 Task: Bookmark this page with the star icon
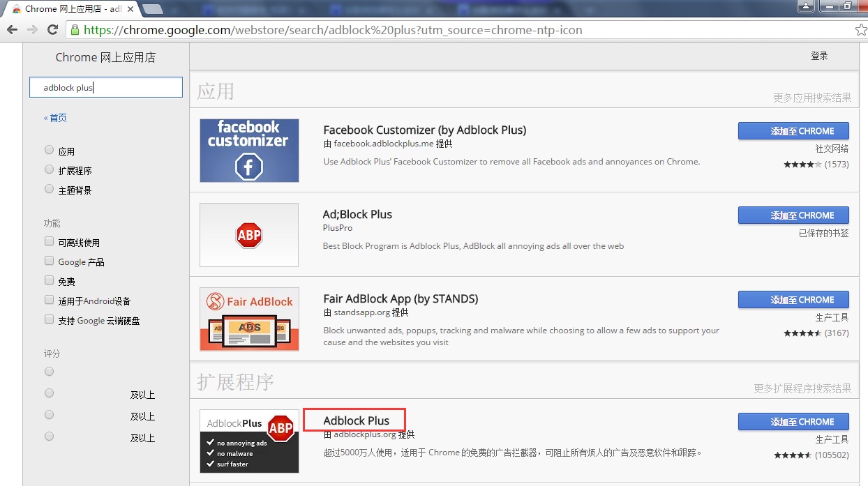coord(861,30)
